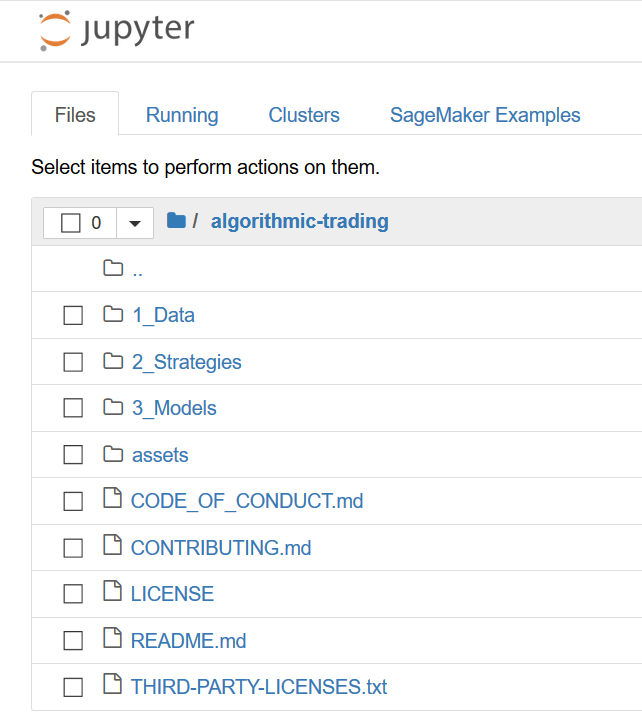This screenshot has height=720, width=642.
Task: Open the SageMaker Examples tab
Action: (x=485, y=115)
